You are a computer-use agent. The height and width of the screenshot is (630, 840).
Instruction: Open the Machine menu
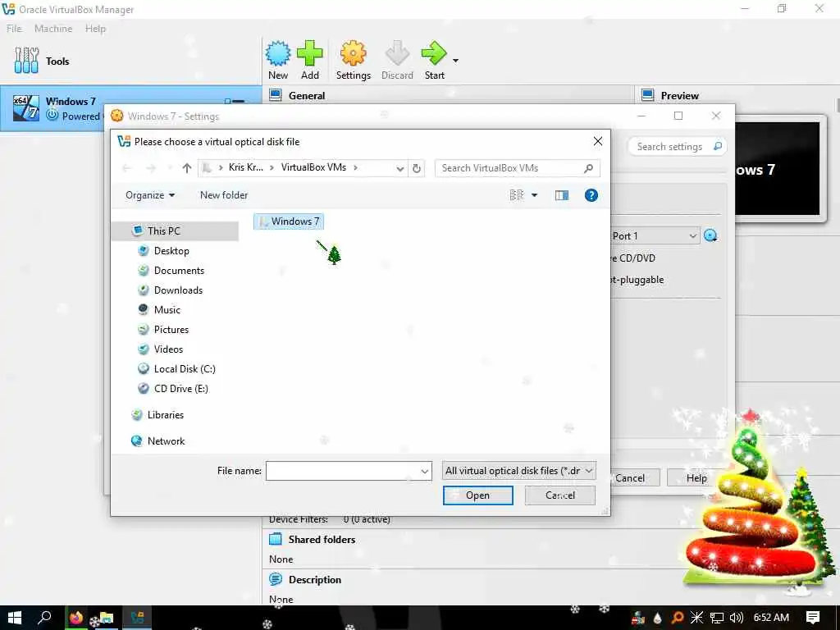pos(53,29)
